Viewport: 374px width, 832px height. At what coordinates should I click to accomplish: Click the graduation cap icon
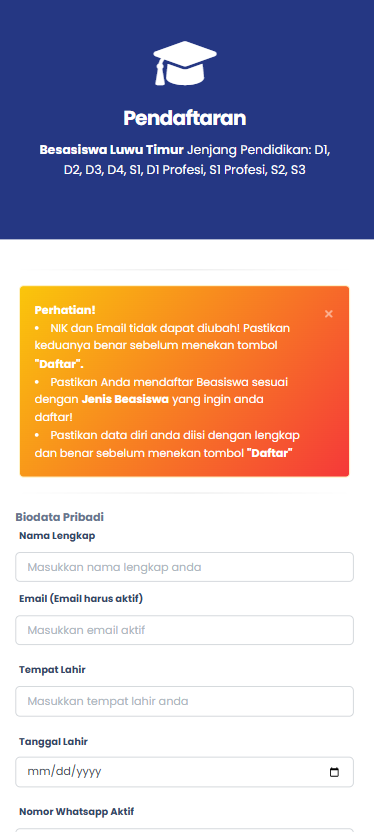point(185,64)
